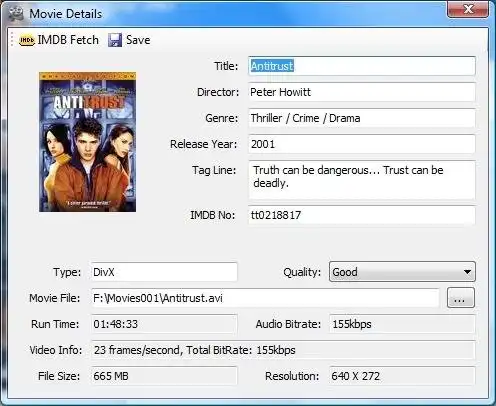Click the Director: label
Image resolution: width=496 pixels, height=406 pixels.
click(218, 92)
